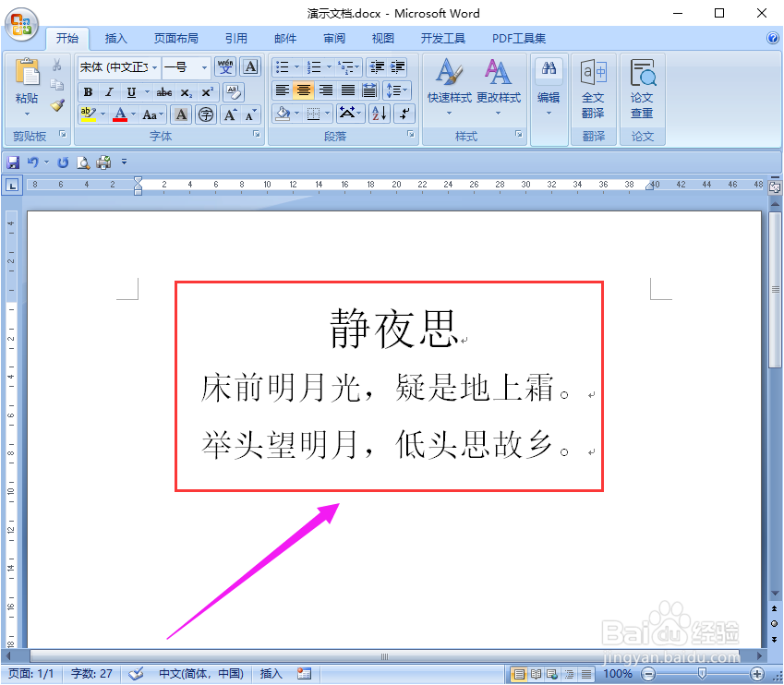Apply yellow text highlight color
The image size is (784, 685).
tap(88, 114)
